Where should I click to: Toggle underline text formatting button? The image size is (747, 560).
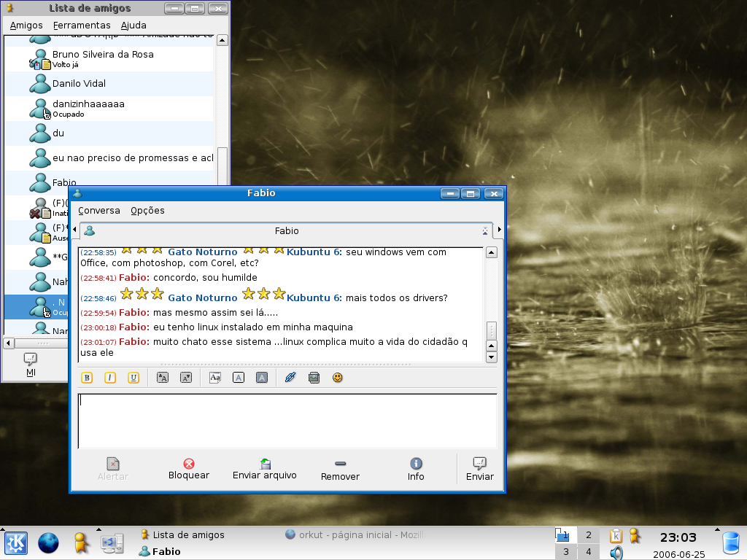click(133, 378)
